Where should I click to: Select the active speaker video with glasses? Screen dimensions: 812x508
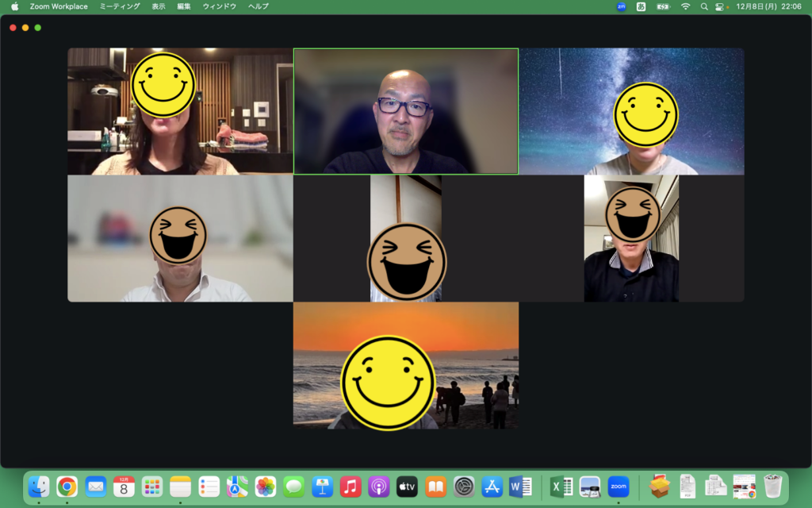(405, 111)
